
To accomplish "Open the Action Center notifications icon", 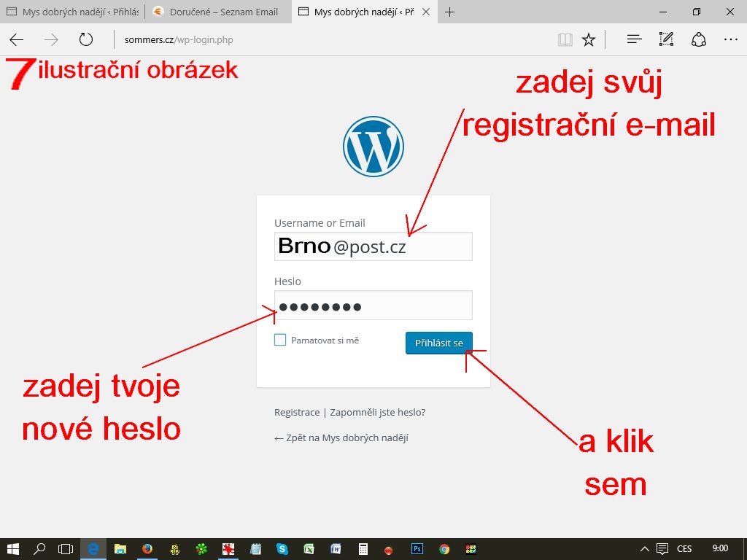I will point(662,549).
